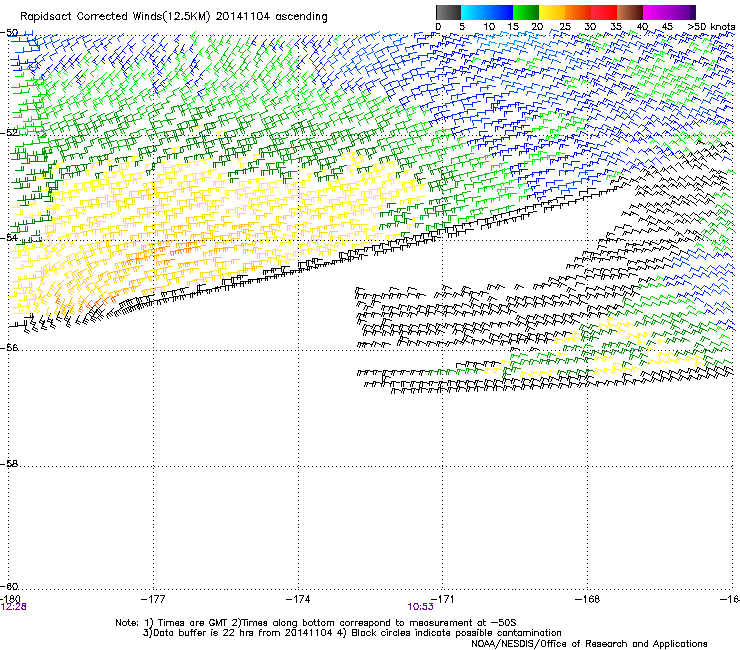Image resolution: width=740 pixels, height=650 pixels.
Task: Click the -168 longitude axis label
Action: click(588, 599)
